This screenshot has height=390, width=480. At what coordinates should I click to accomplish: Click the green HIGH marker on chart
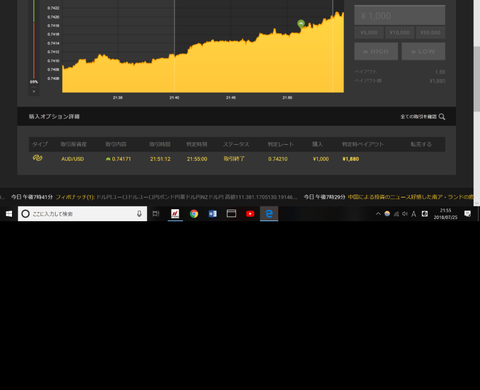[301, 24]
